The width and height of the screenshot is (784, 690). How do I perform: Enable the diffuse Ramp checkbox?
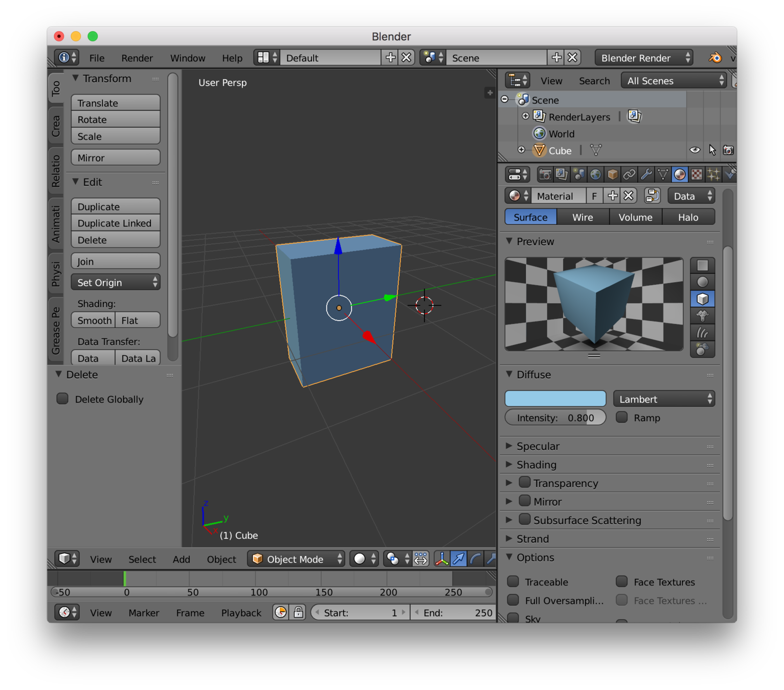[622, 418]
